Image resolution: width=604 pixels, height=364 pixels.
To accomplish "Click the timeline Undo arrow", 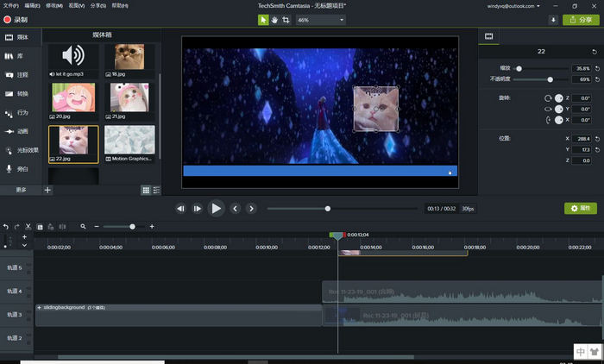I will (x=6, y=227).
